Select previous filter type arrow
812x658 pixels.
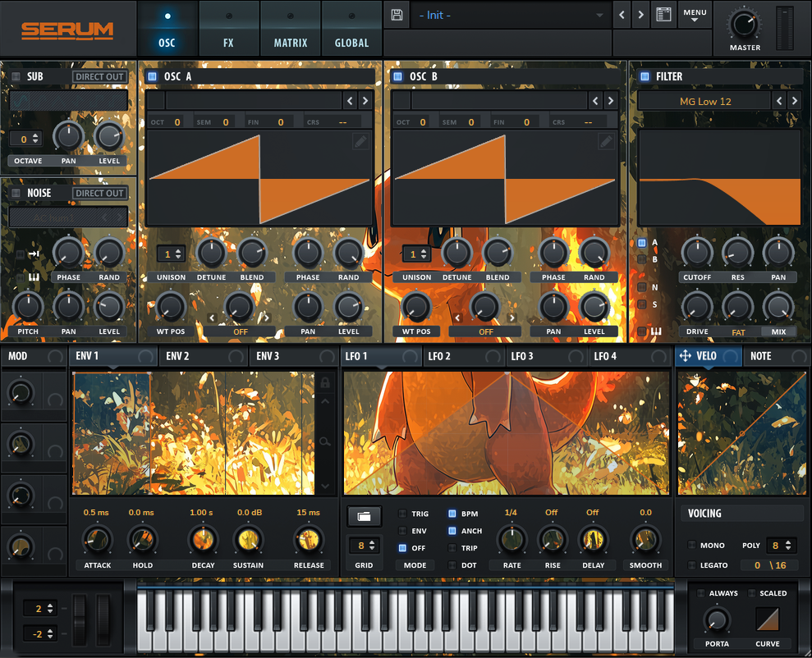pos(779,101)
